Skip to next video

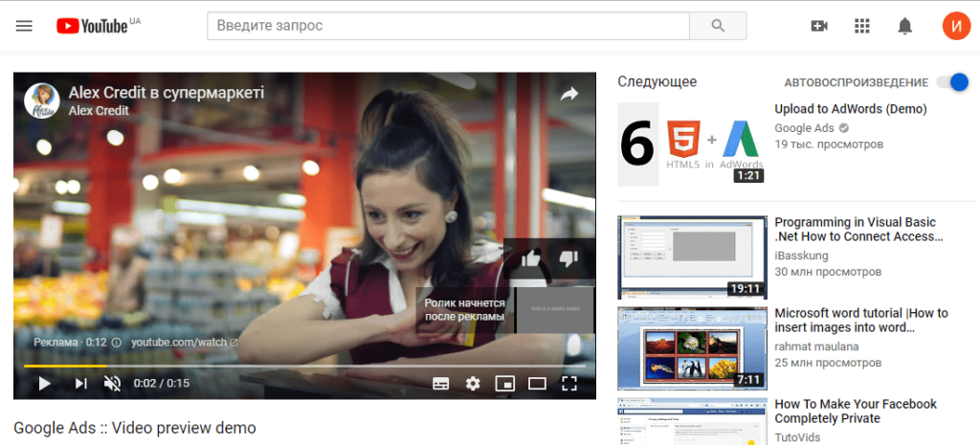tap(80, 383)
